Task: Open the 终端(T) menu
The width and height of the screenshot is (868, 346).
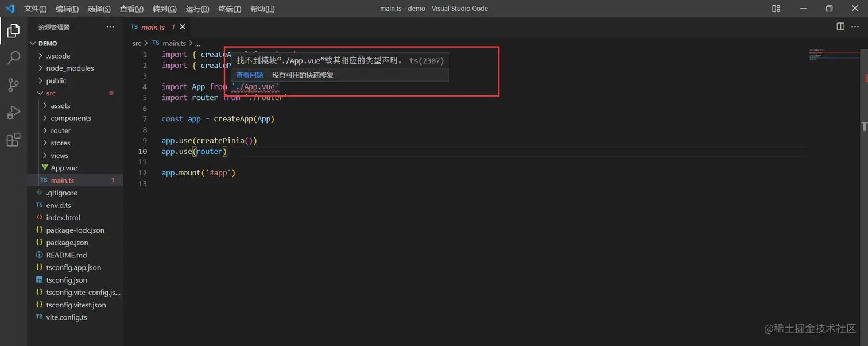Action: (x=230, y=9)
